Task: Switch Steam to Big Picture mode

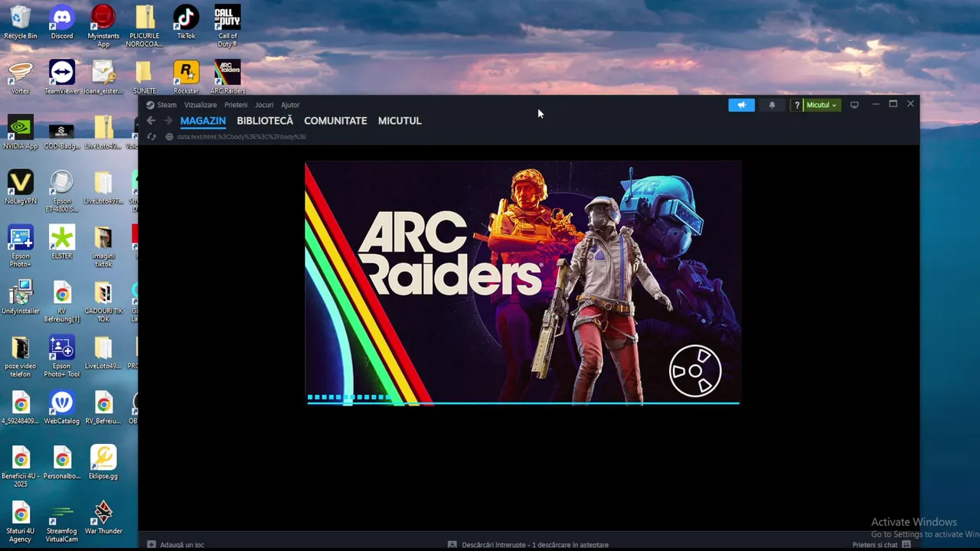Action: click(854, 105)
